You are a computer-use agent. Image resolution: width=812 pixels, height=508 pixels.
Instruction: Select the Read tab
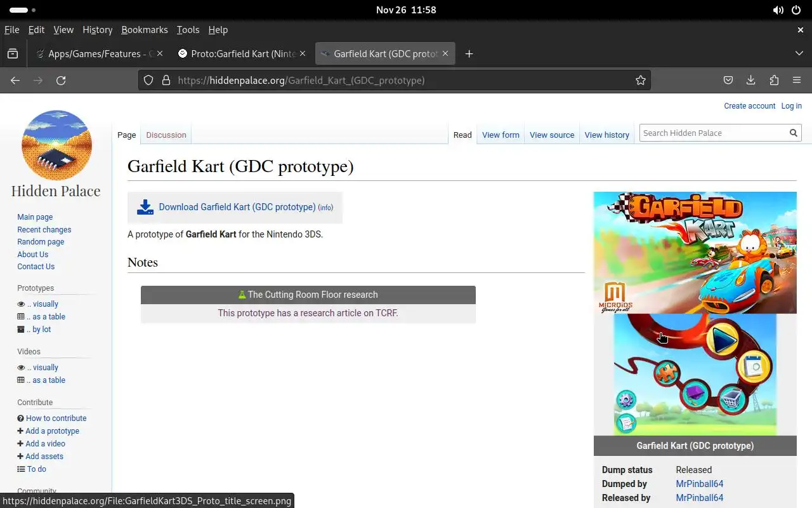(462, 135)
